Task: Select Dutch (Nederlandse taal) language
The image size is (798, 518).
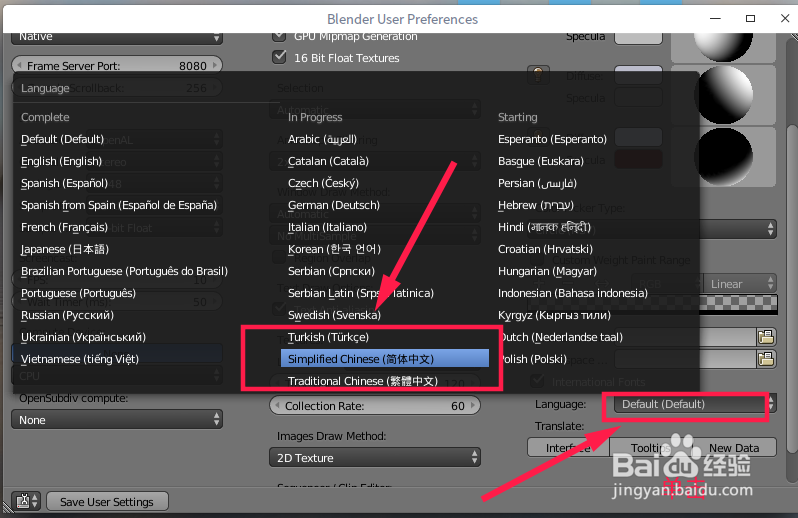Action: click(x=560, y=337)
